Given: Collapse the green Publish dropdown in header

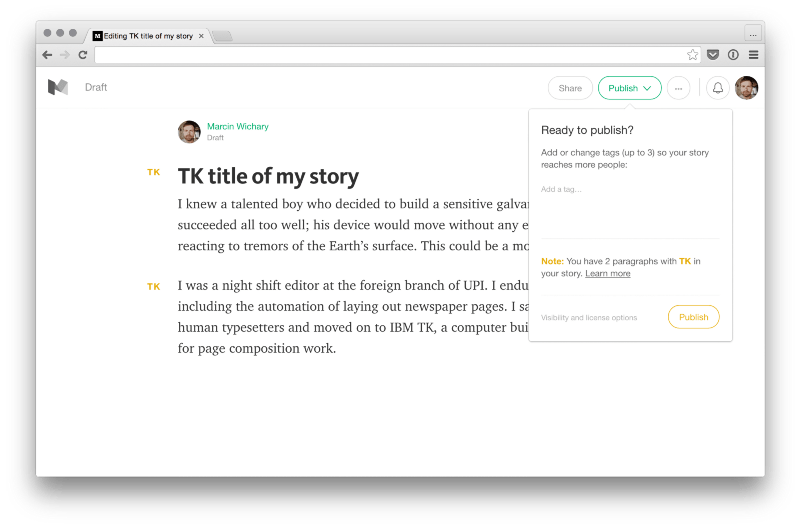Looking at the screenshot, I should click(630, 88).
